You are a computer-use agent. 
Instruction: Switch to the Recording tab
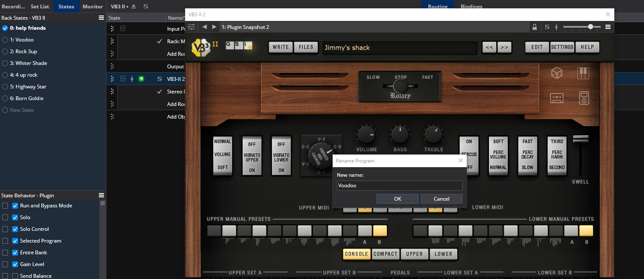(13, 6)
